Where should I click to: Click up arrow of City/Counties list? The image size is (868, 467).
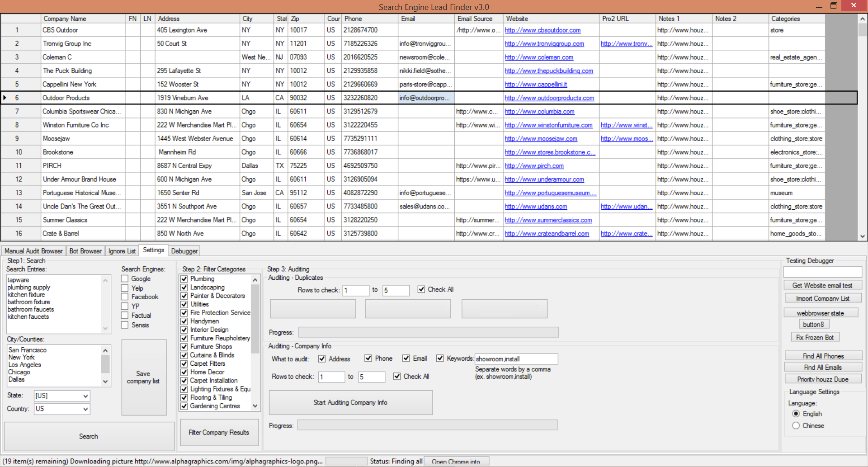click(x=105, y=350)
